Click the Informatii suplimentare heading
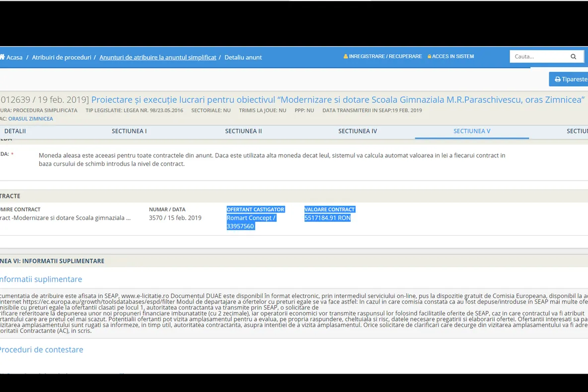Image resolution: width=588 pixels, height=392 pixels. click(x=41, y=279)
